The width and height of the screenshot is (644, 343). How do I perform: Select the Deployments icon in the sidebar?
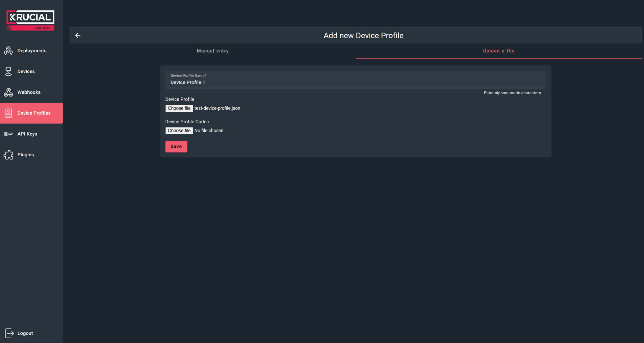pyautogui.click(x=8, y=51)
